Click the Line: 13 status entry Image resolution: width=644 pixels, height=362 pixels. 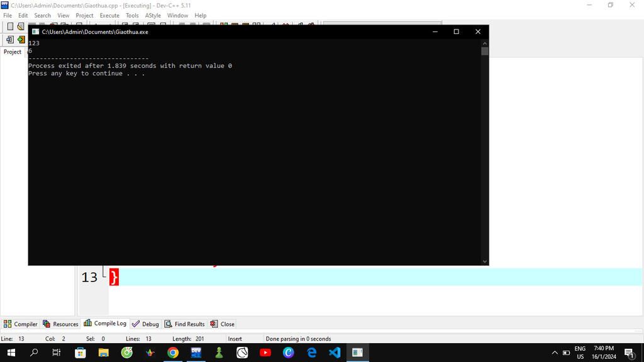[x=13, y=339]
